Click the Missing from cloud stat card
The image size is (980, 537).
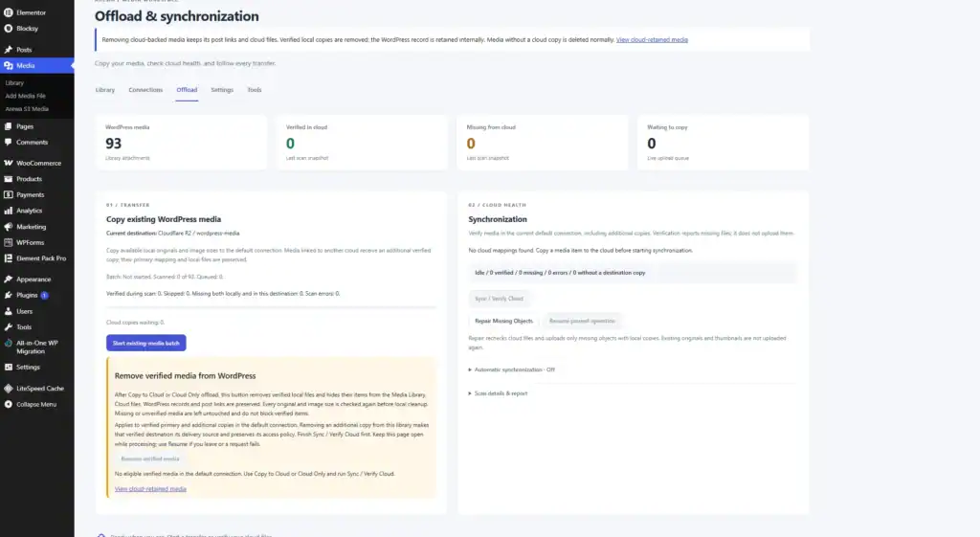coord(543,142)
